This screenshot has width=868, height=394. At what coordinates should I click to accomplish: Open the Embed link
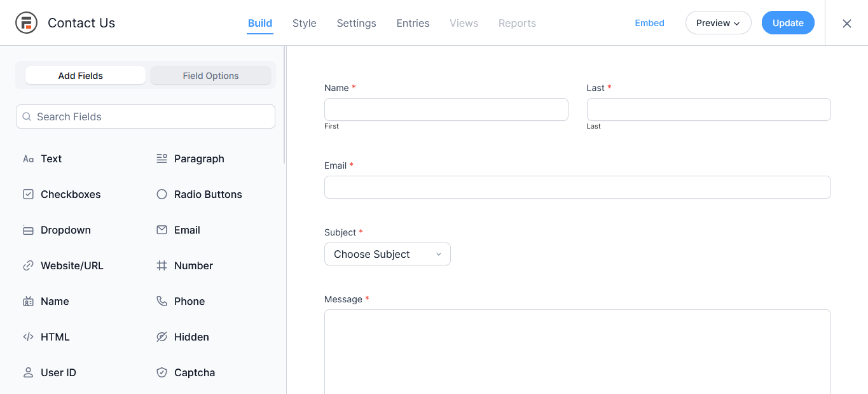[649, 23]
